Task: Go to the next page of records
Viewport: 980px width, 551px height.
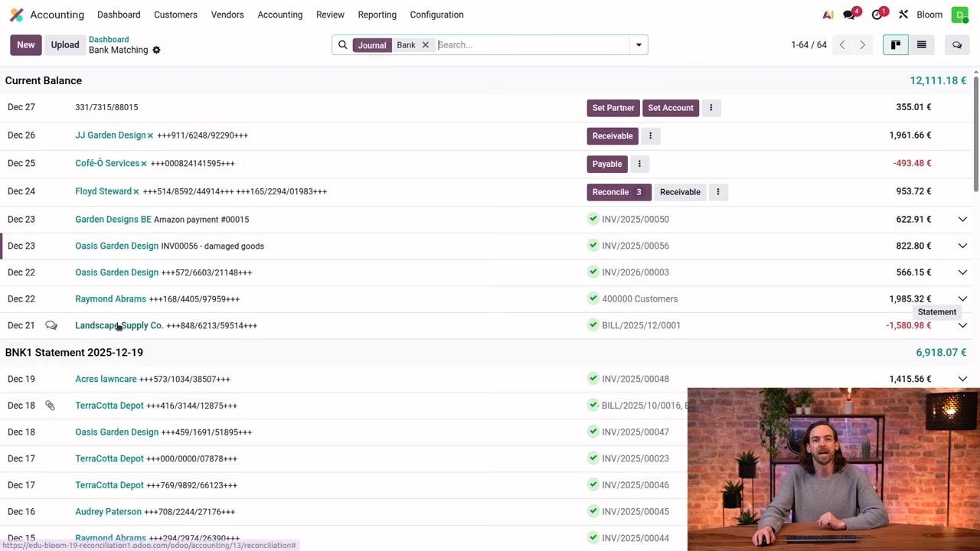Action: pos(862,45)
